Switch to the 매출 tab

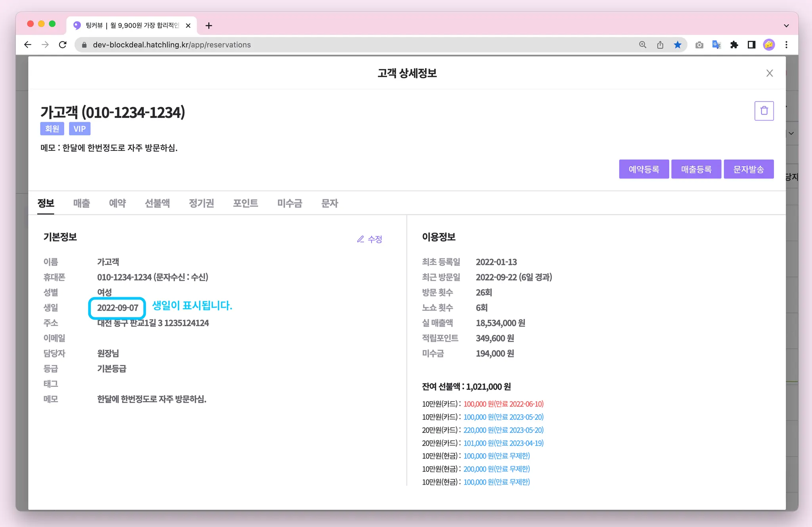point(81,203)
